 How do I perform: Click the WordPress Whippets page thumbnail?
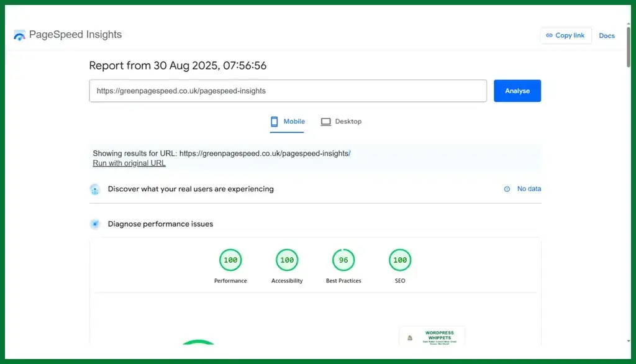432,335
